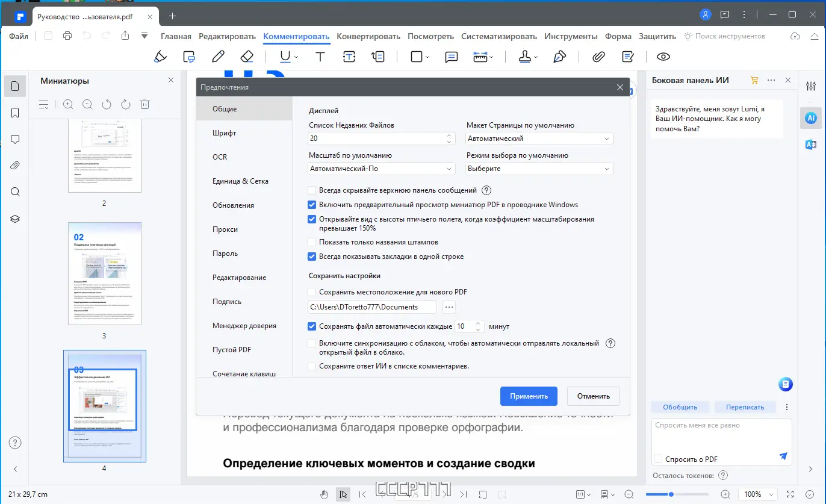Image resolution: width=826 pixels, height=504 pixels.
Task: Click the «Переписать» link in the AI panel
Action: coord(745,407)
